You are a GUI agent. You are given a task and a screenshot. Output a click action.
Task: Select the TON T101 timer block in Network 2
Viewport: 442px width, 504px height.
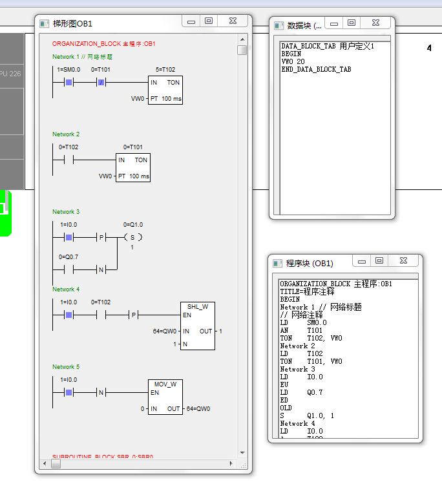132,167
